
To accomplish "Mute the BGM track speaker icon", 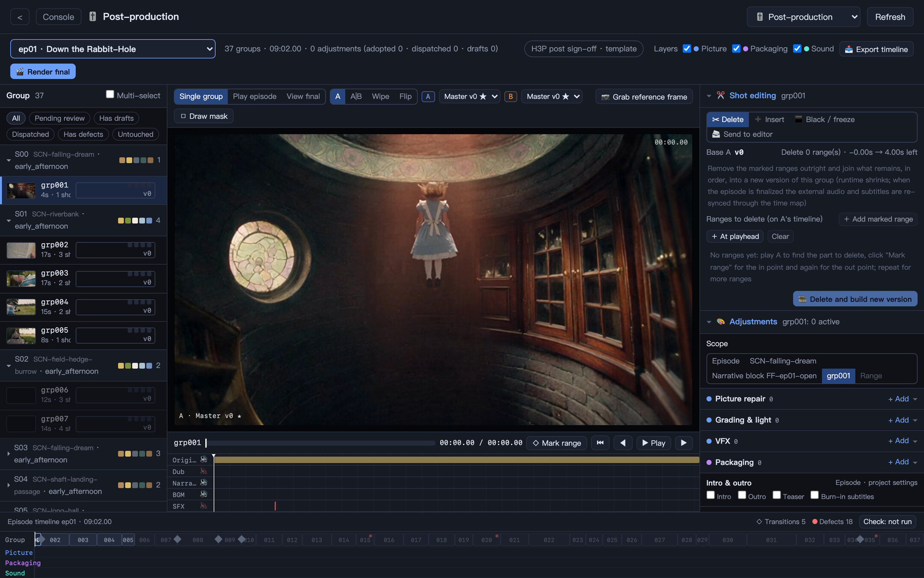I will 204,494.
